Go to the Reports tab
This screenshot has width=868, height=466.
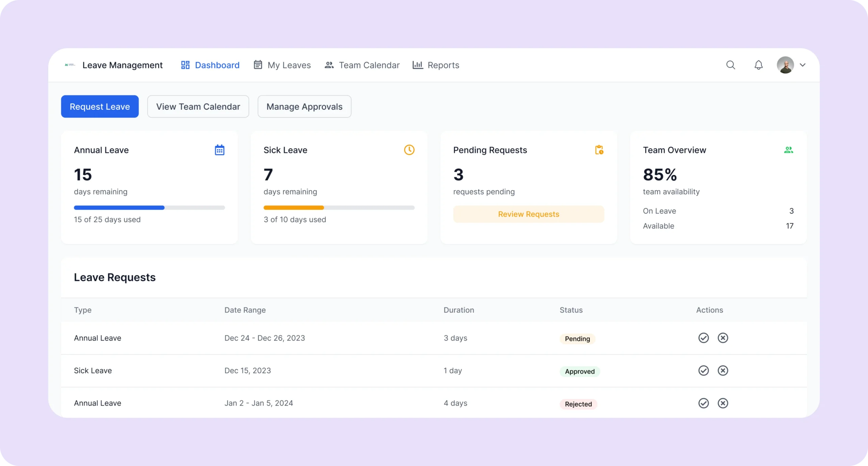coord(436,65)
